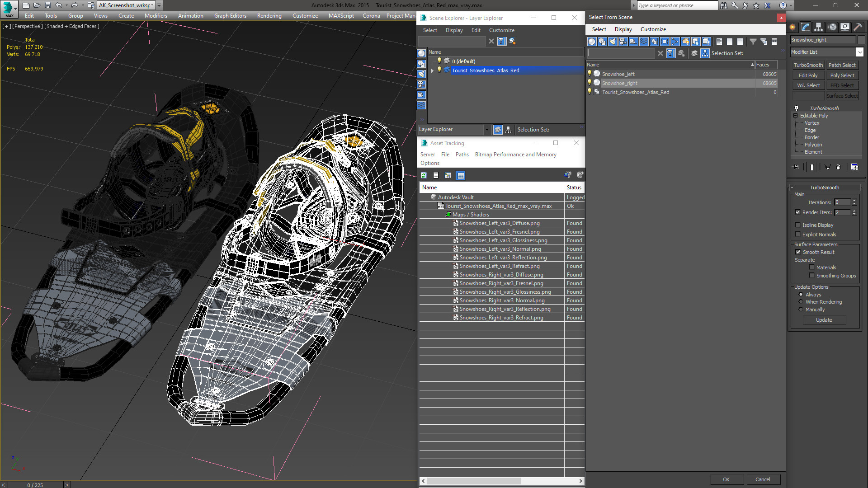Open the 3ds Max application menu logo
Screen dimensions: 868x488
[x=8, y=8]
